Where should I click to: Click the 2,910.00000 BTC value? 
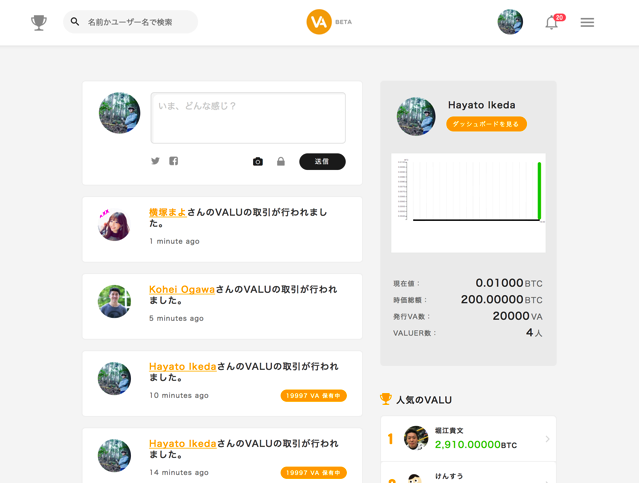point(476,445)
